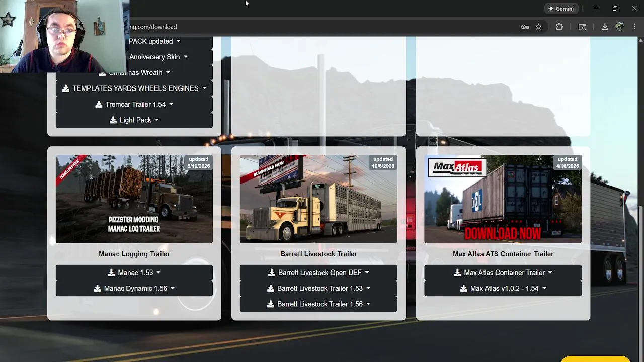The height and width of the screenshot is (362, 644).
Task: Click the Max Atlas ATS Container Trailer title
Action: point(503,254)
